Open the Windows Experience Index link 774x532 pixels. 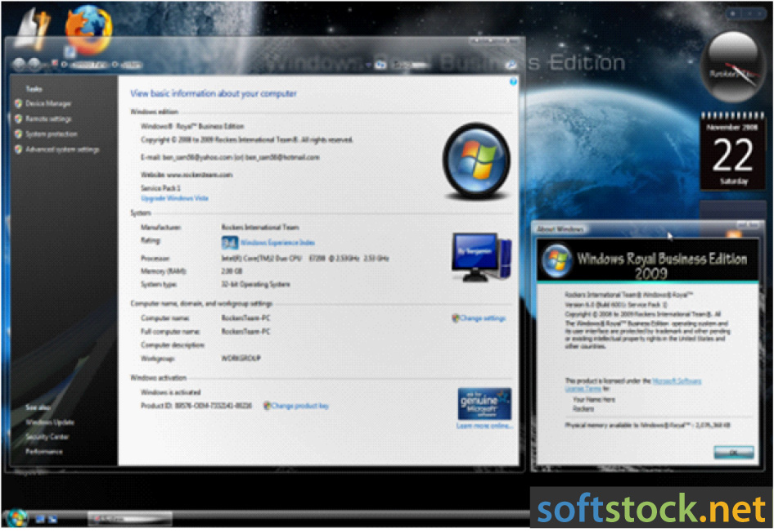tap(277, 242)
